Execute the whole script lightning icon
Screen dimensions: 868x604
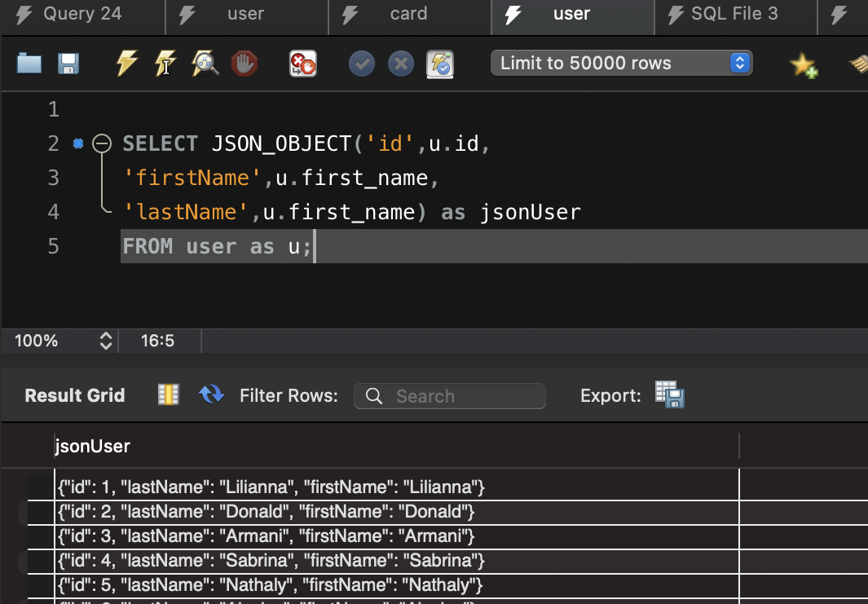click(127, 63)
